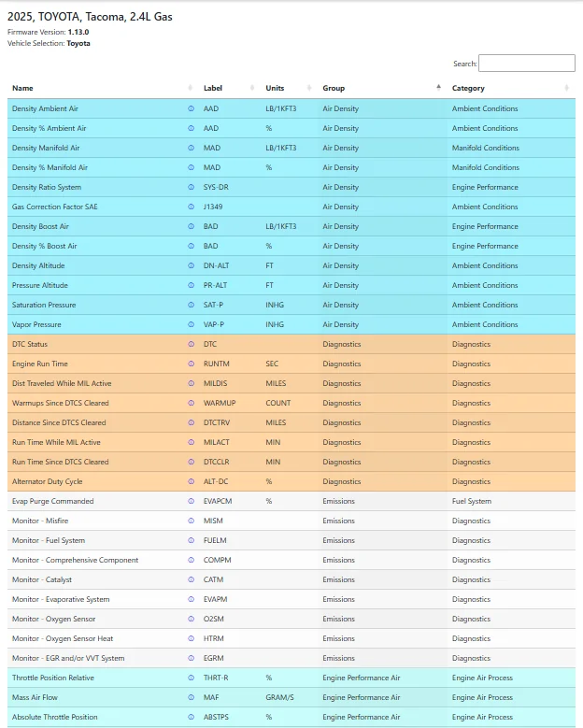Open info icon for Monitor - Catalyst
583x728 pixels.
pos(191,580)
